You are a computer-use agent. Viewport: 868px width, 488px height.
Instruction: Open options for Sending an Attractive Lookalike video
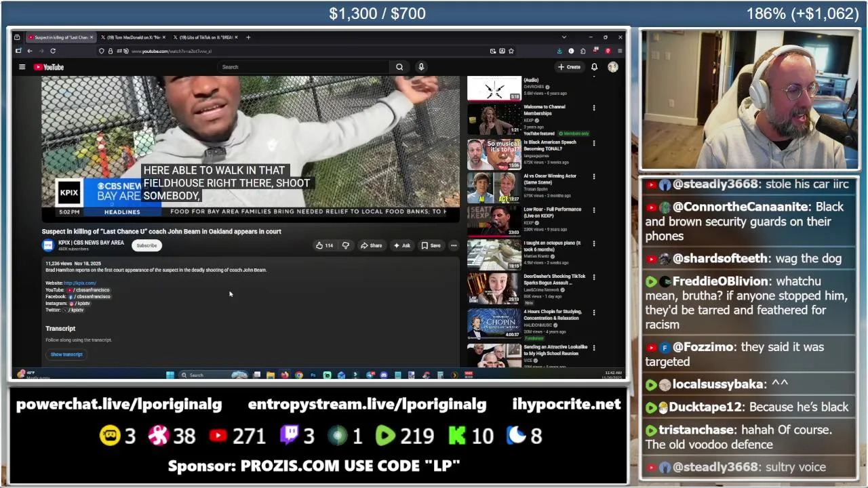pyautogui.click(x=594, y=348)
